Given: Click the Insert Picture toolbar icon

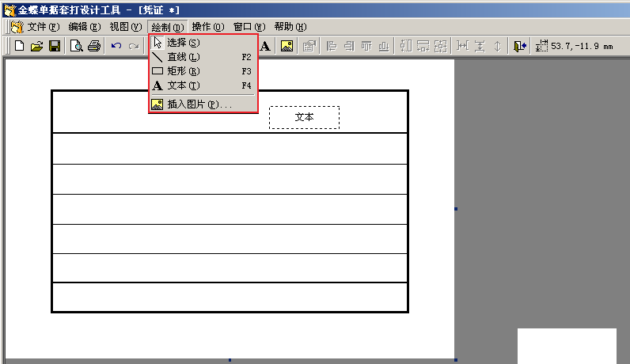Looking at the screenshot, I should point(287,46).
